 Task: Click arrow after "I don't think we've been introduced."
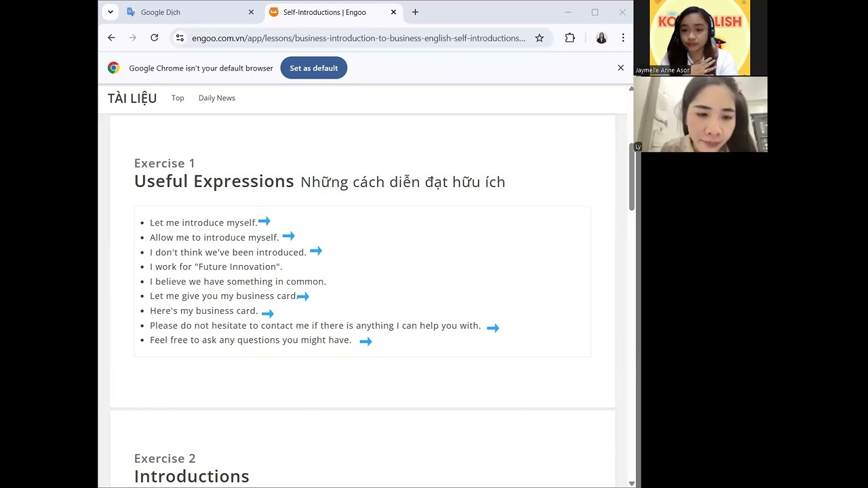coord(316,251)
